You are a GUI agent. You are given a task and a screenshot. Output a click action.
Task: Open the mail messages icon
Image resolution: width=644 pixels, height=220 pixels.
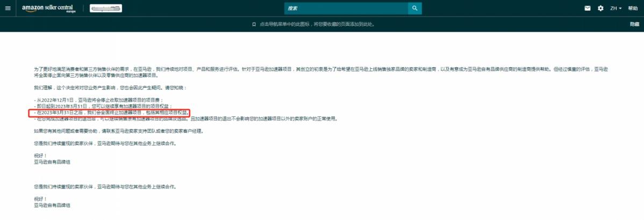(x=588, y=8)
